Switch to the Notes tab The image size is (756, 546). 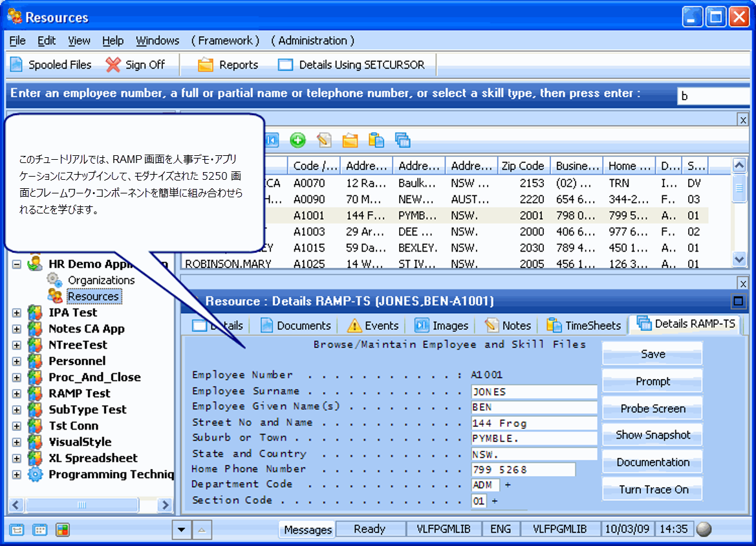[508, 325]
